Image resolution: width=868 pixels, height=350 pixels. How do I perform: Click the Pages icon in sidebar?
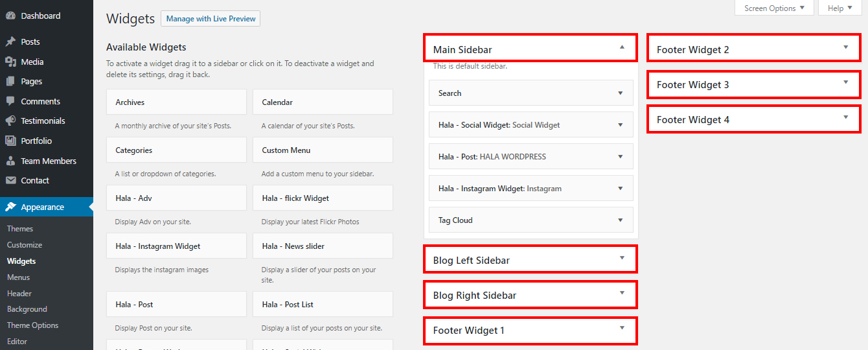(x=10, y=82)
